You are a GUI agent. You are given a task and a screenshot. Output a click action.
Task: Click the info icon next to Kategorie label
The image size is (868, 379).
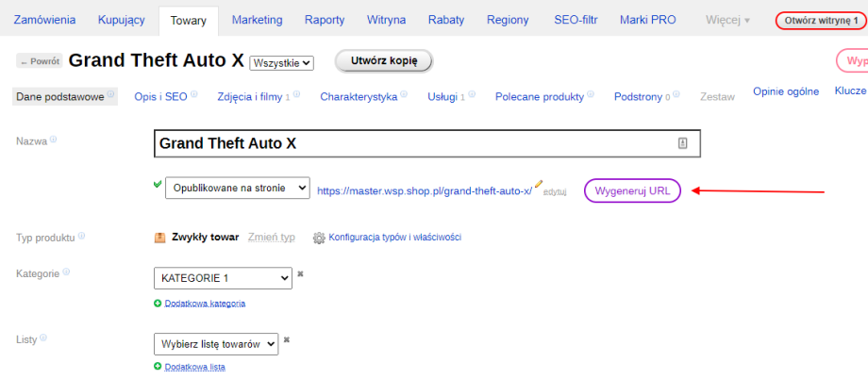[66, 272]
